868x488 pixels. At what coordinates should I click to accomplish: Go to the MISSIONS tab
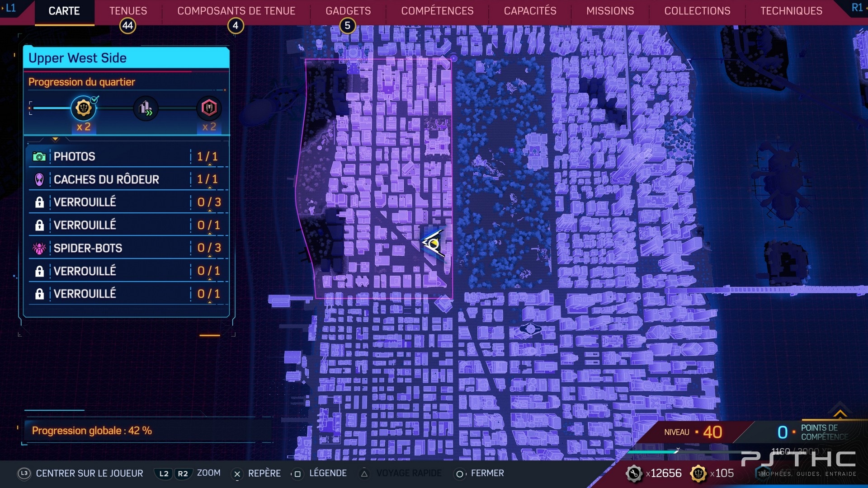[610, 11]
